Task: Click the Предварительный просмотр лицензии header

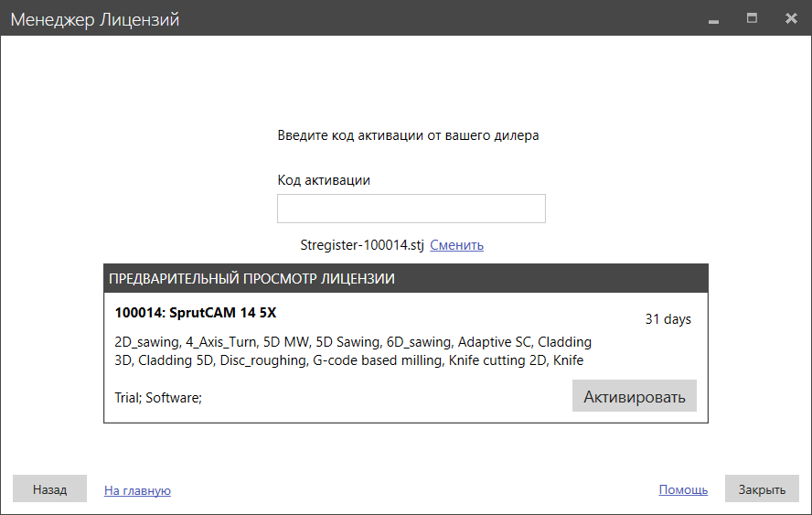Action: point(252,279)
